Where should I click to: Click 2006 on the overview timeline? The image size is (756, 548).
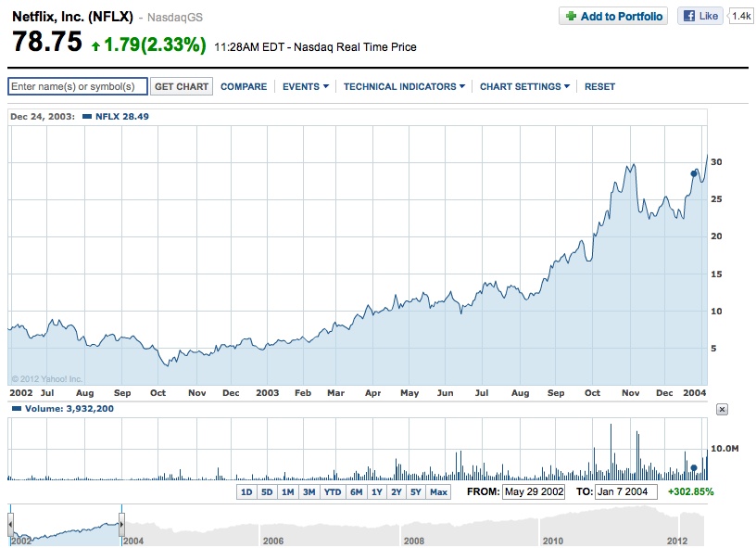(x=273, y=541)
